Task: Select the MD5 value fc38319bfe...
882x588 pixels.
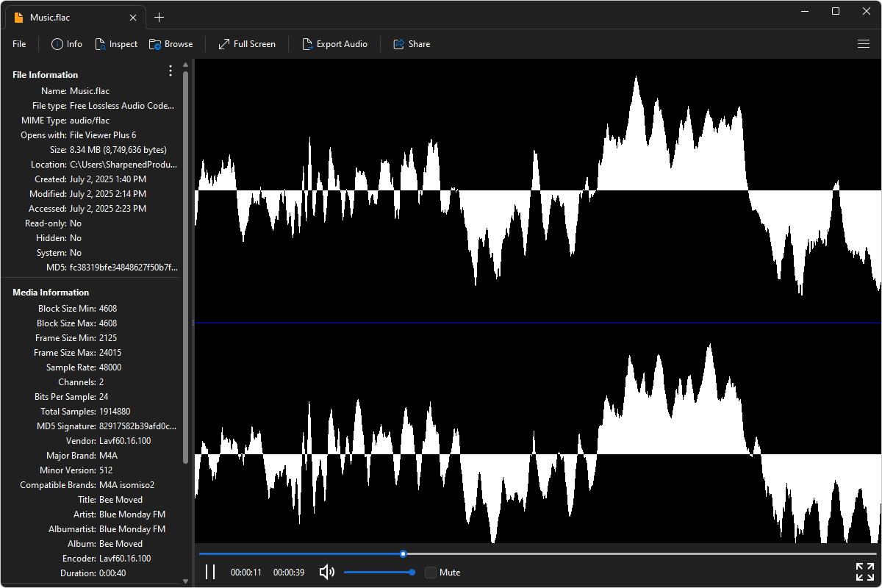Action: tap(123, 268)
